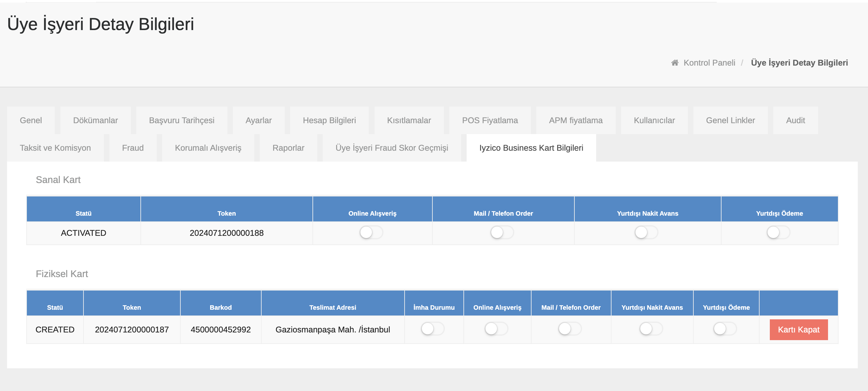868x391 pixels.
Task: Enable Online Alışveriş on Fiziksel Kart
Action: [x=496, y=329]
